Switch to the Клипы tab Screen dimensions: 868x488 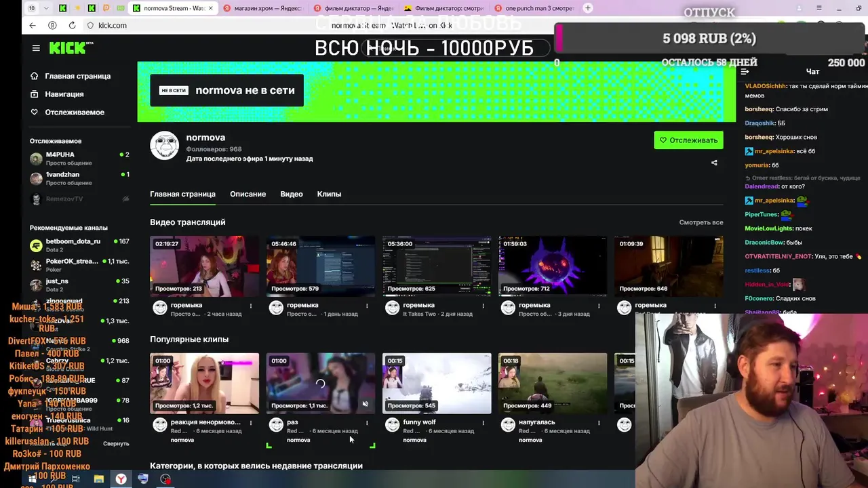point(329,194)
